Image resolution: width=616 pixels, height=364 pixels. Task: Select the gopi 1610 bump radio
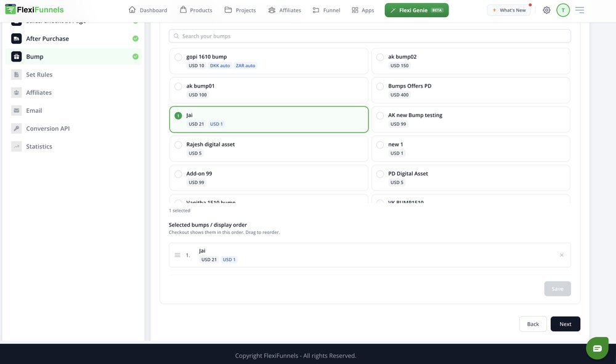click(178, 57)
